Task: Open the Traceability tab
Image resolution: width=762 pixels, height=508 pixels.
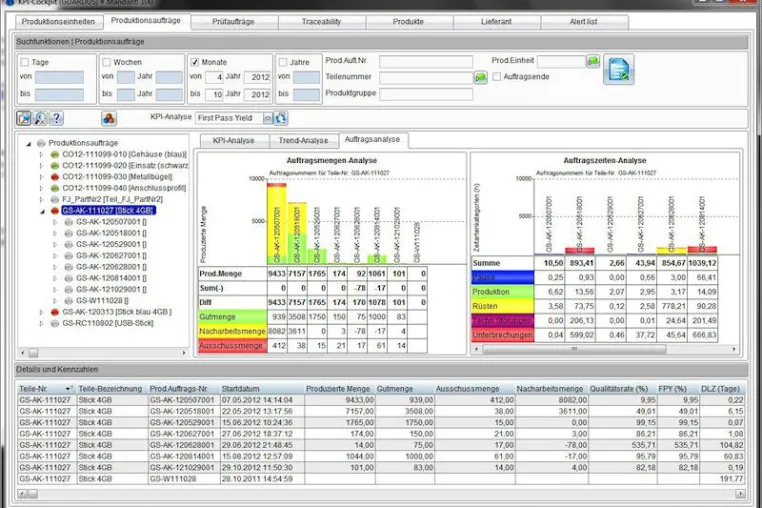Action: click(321, 22)
